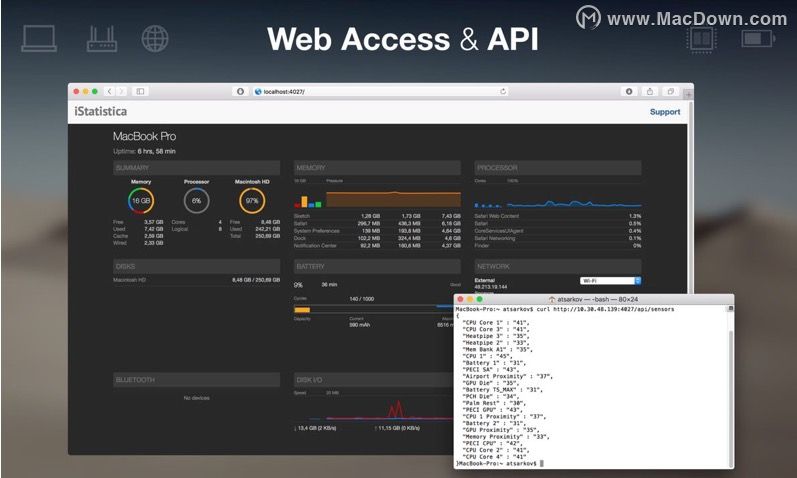Click the "Palm Rest" line in Terminal
This screenshot has height=478, width=797.
[x=494, y=403]
